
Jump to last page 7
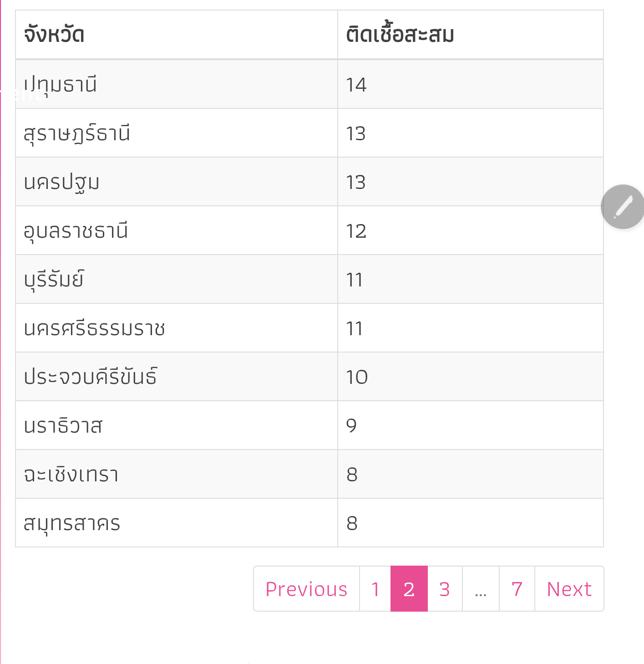[517, 589]
